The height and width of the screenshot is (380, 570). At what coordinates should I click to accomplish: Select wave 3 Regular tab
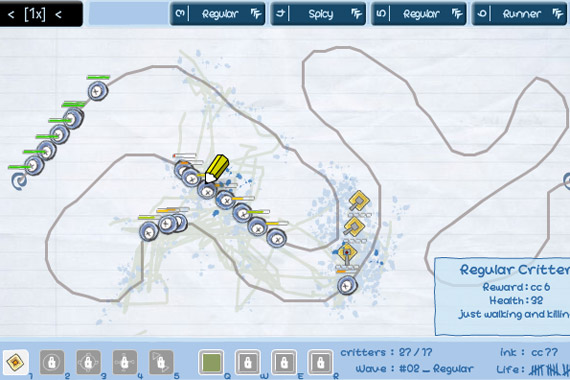click(217, 14)
